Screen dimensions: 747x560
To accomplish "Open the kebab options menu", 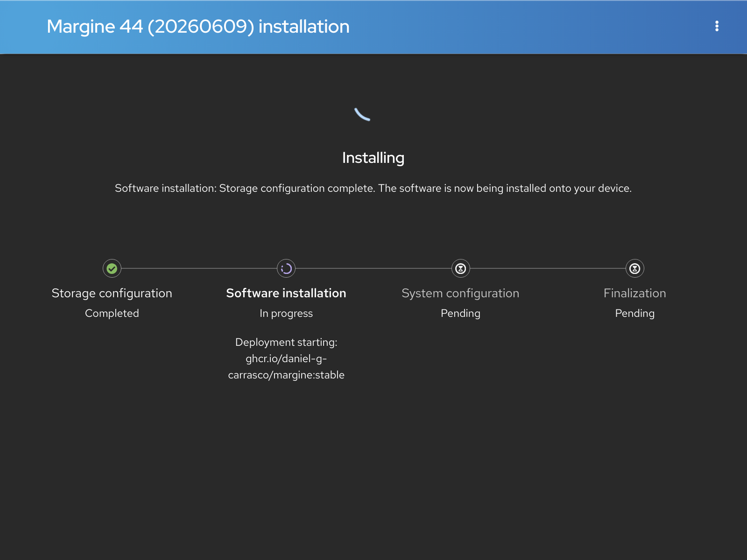I will [717, 26].
